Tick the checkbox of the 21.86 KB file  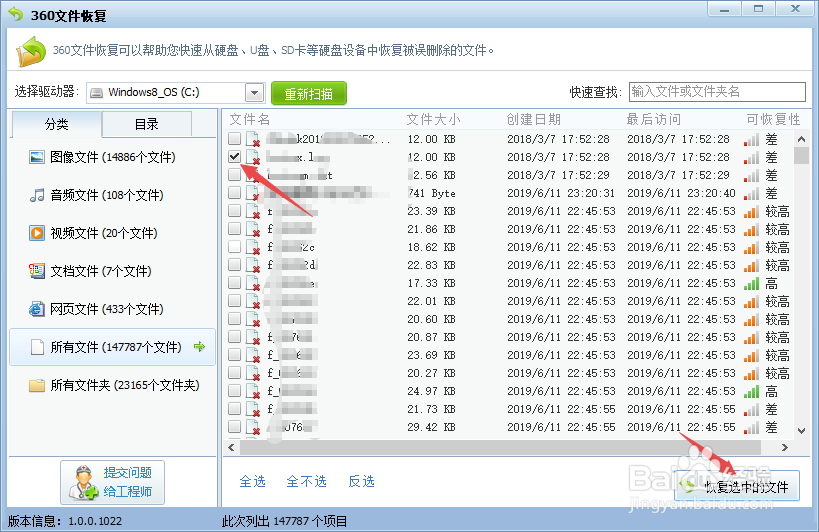235,228
